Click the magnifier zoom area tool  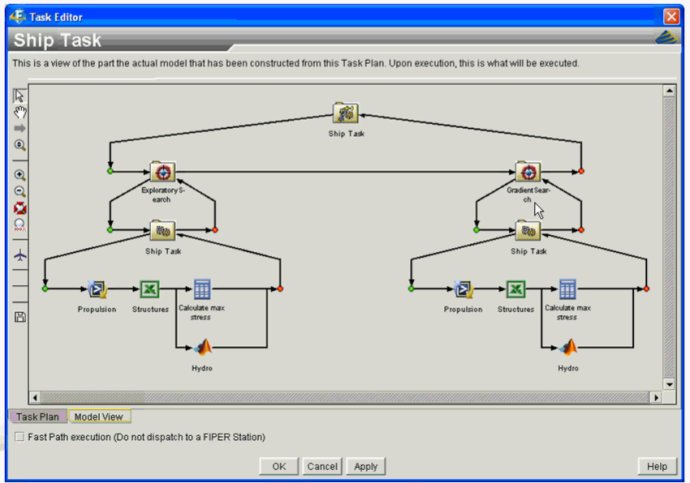click(20, 145)
